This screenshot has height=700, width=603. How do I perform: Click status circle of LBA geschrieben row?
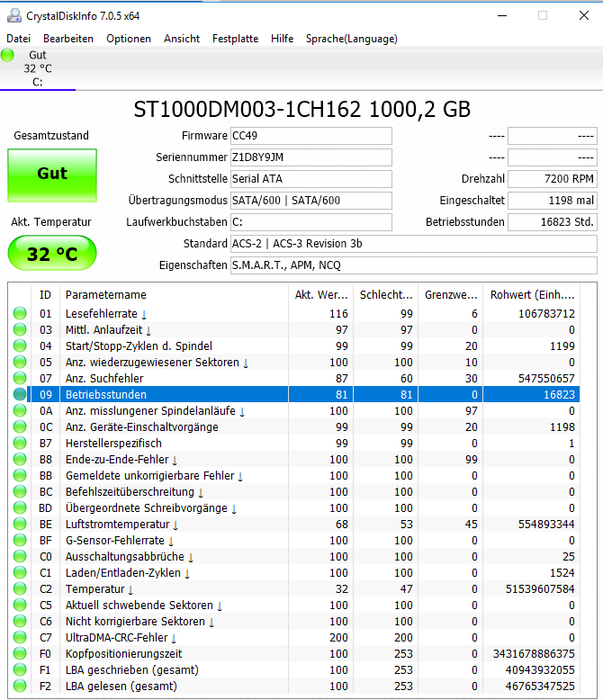20,669
